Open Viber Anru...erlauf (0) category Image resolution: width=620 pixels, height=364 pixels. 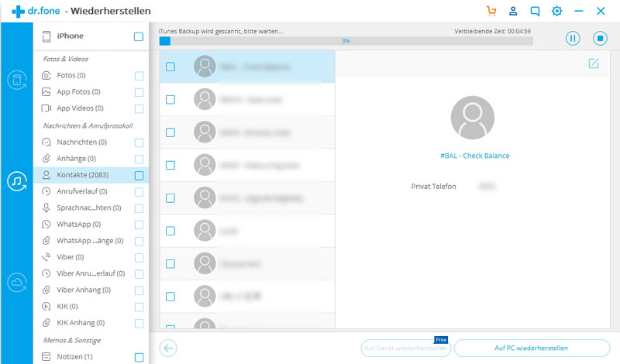[x=91, y=273]
